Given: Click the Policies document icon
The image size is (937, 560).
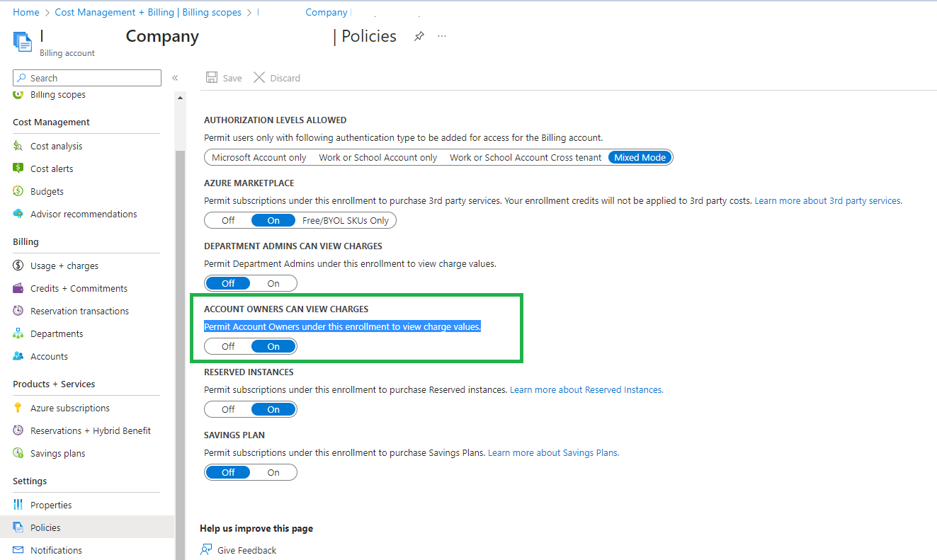Looking at the screenshot, I should 18,527.
